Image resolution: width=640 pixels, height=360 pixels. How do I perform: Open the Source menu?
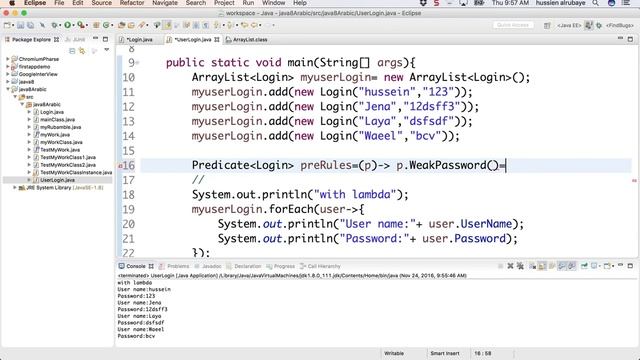point(101,3)
